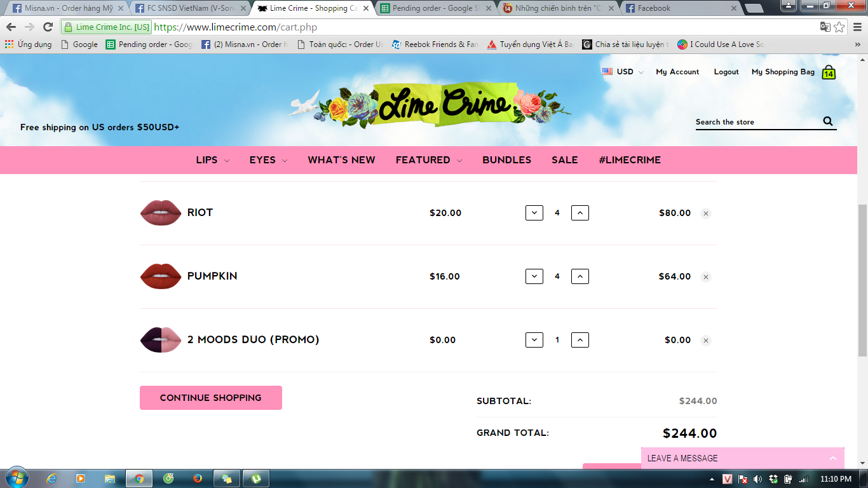Open My Shopping Bag link
This screenshot has height=488, width=868.
coord(783,72)
